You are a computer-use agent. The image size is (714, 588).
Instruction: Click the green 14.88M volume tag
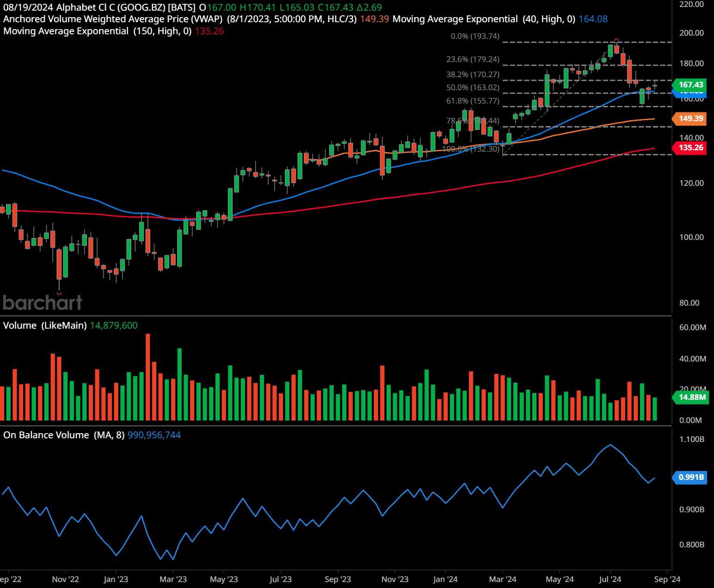pyautogui.click(x=690, y=397)
